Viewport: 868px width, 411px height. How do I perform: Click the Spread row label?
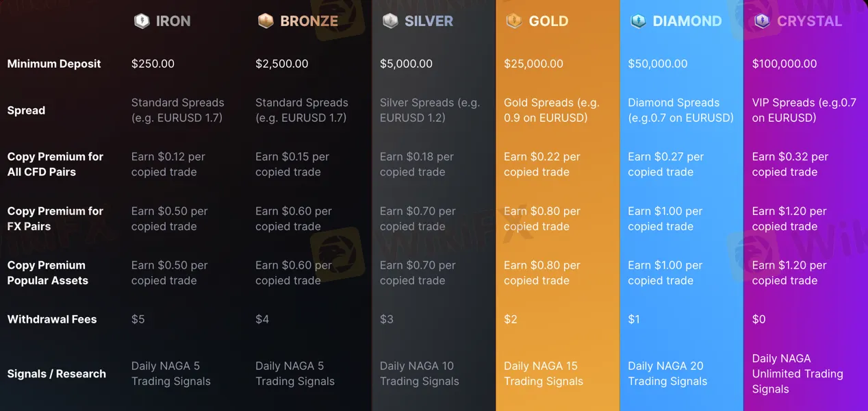coord(26,110)
